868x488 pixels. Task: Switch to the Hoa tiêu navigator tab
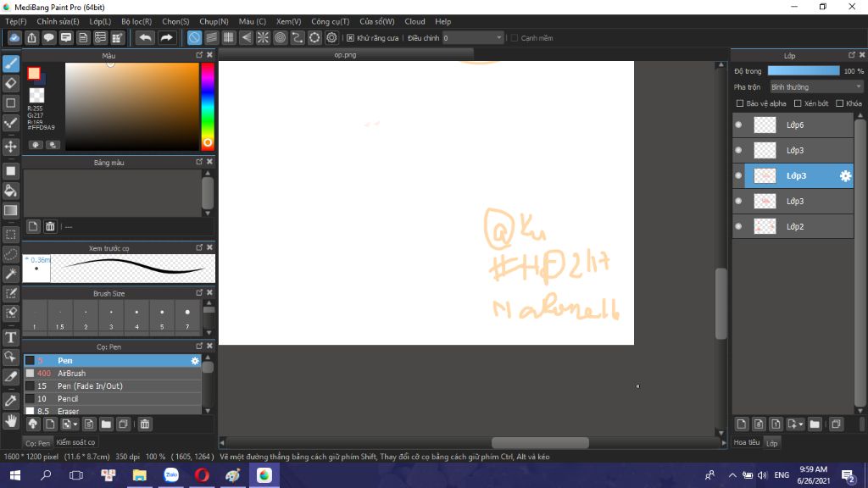coord(747,442)
